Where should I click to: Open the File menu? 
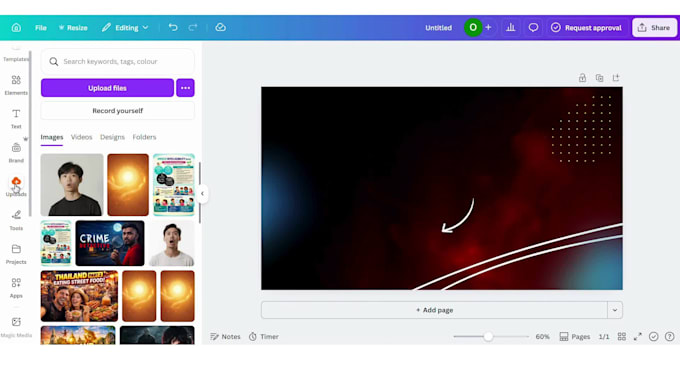click(41, 28)
